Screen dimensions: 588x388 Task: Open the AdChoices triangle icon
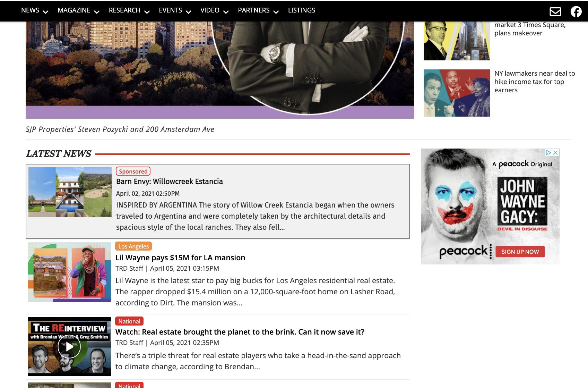tap(548, 152)
